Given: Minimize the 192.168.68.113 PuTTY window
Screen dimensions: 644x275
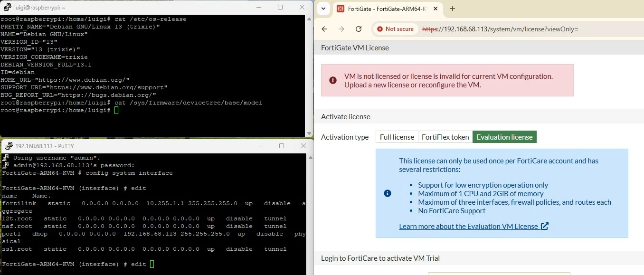Looking at the screenshot, I should tap(260, 146).
